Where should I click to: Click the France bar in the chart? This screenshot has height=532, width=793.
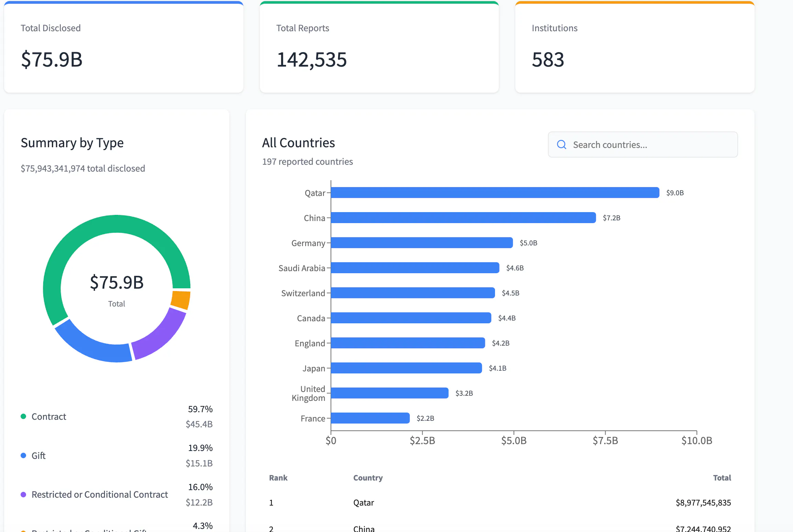point(370,418)
